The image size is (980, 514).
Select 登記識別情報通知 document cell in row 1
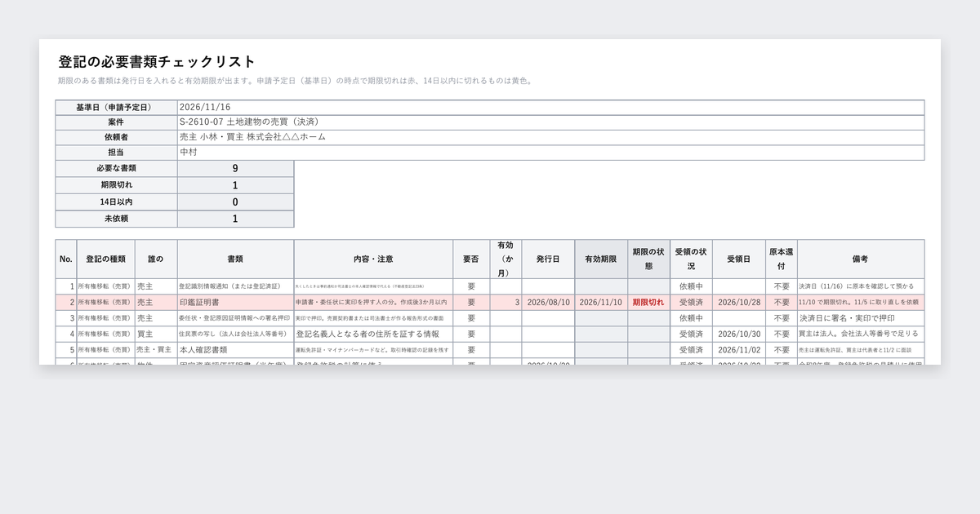tap(235, 286)
